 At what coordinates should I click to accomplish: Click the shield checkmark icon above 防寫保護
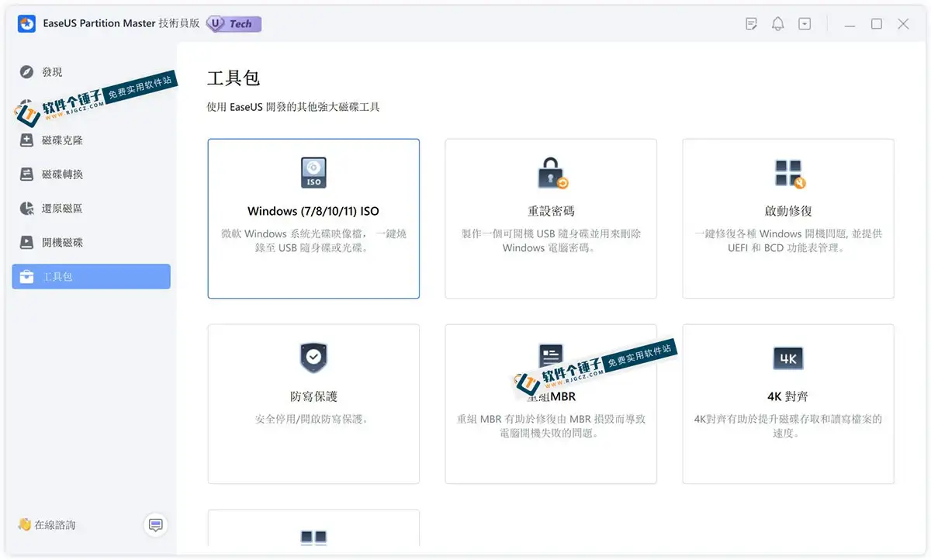click(x=313, y=358)
